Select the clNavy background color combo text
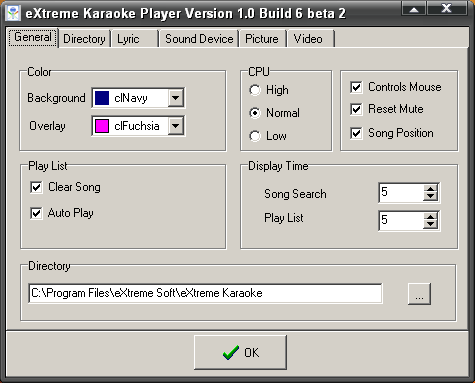Viewport: 475px width, 383px height. [131, 98]
